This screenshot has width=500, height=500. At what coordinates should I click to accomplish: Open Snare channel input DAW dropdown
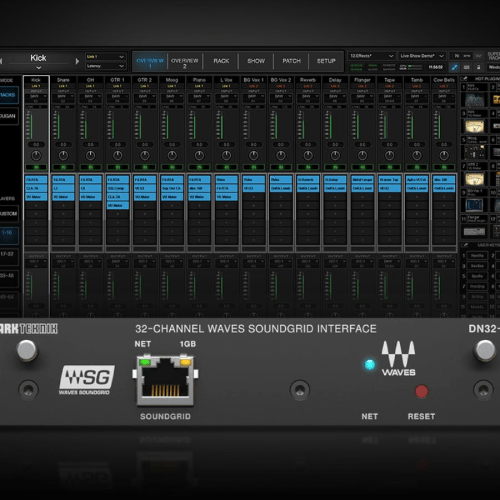coord(63,98)
